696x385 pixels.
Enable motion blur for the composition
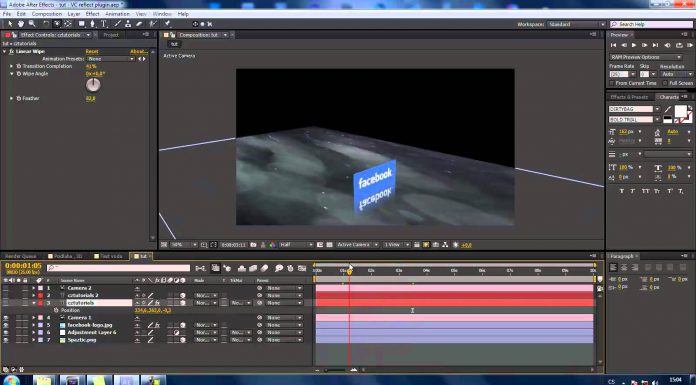265,268
